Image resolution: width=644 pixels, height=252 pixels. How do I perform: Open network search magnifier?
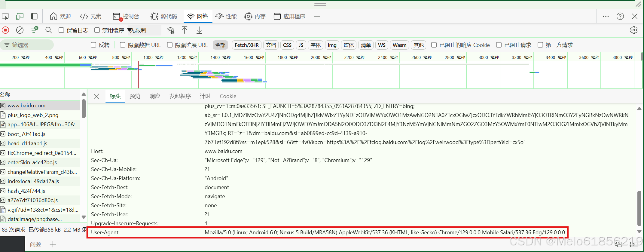coord(49,30)
